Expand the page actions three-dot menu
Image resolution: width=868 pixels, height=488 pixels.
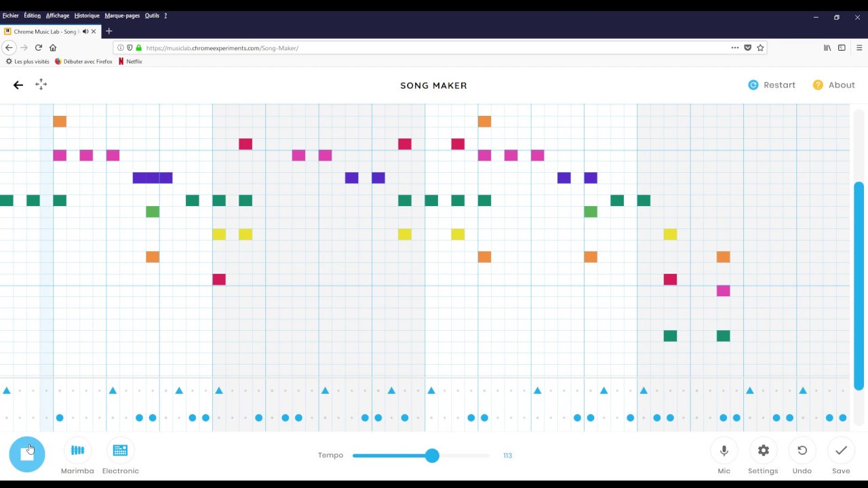[x=734, y=47]
